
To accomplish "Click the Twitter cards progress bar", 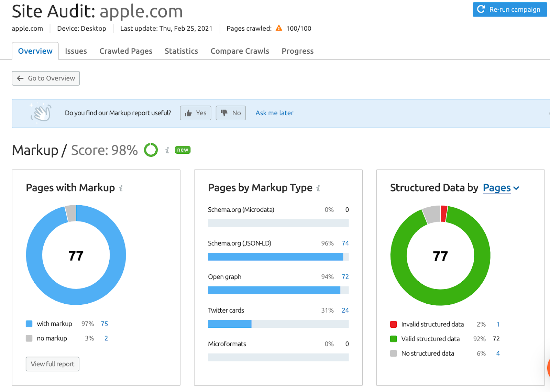I will [x=278, y=324].
